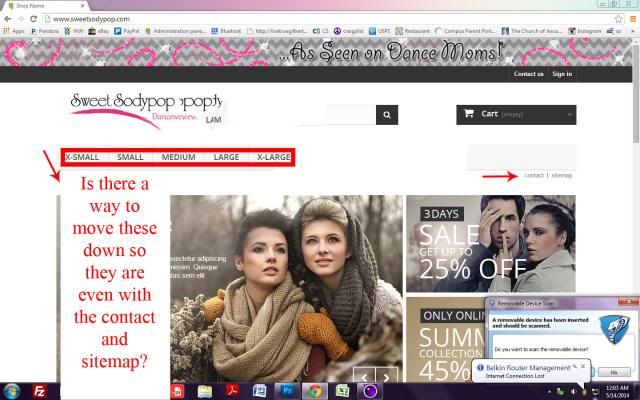Open Photoshop from the taskbar
The width and height of the screenshot is (640, 400).
pos(287,390)
